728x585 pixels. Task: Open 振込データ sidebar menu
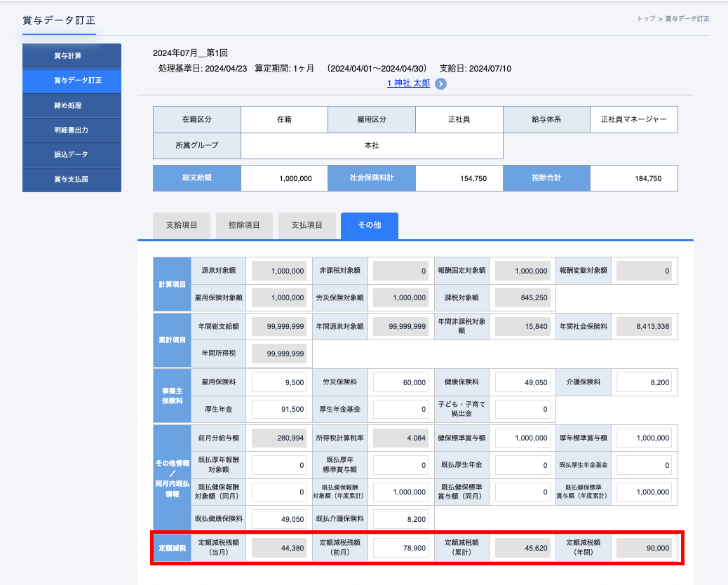coord(72,154)
